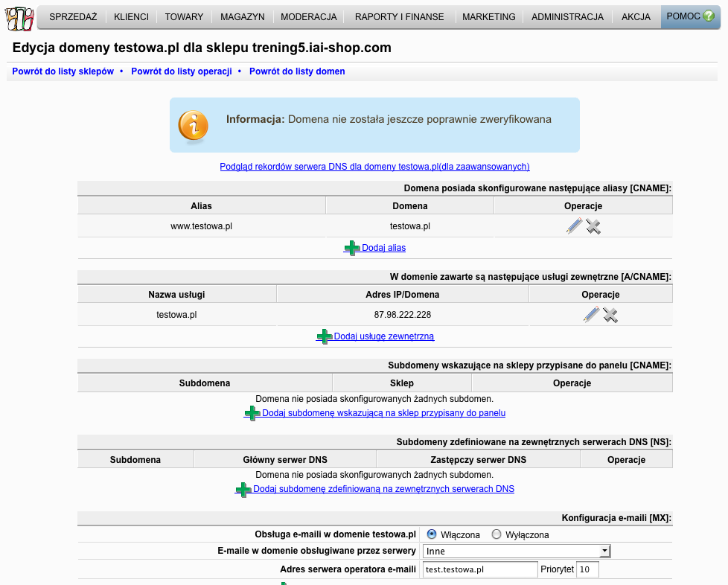Click the Priorytet field showing 10
728x585 pixels.
587,569
